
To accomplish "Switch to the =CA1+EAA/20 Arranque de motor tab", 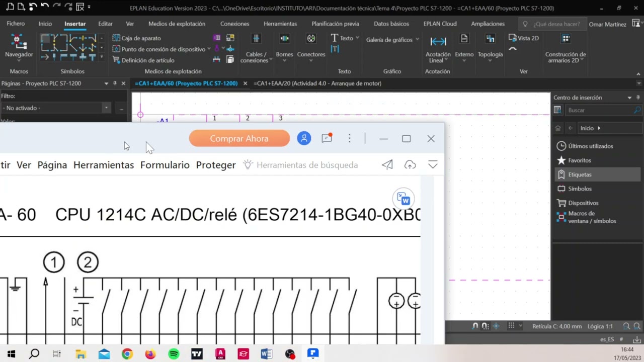I will [317, 83].
